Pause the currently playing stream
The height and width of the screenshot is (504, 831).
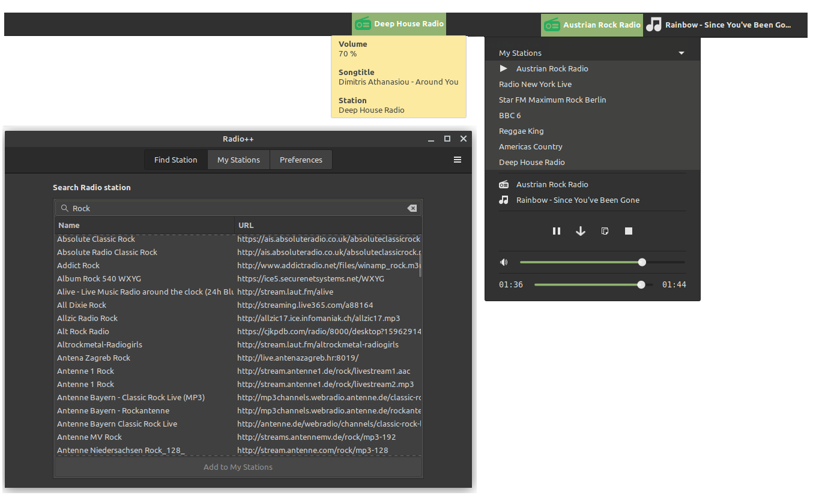pyautogui.click(x=557, y=231)
